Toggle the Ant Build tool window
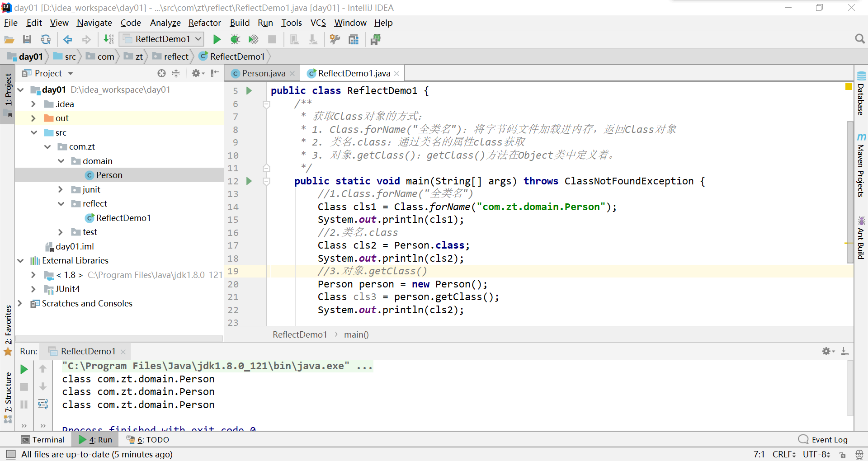The image size is (868, 461). click(x=861, y=238)
